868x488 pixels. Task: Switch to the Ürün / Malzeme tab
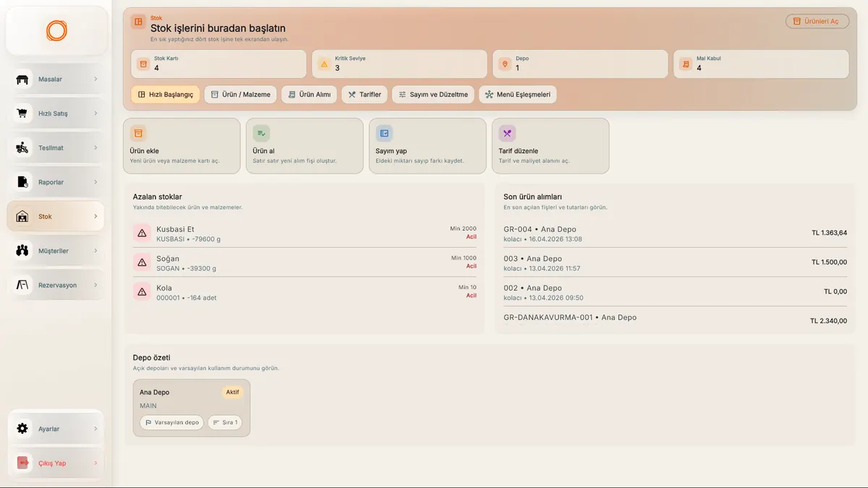240,95
